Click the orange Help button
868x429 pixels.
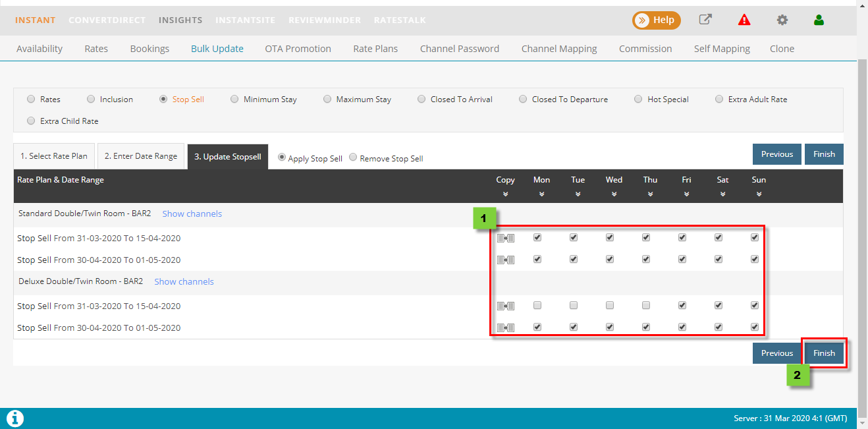656,20
